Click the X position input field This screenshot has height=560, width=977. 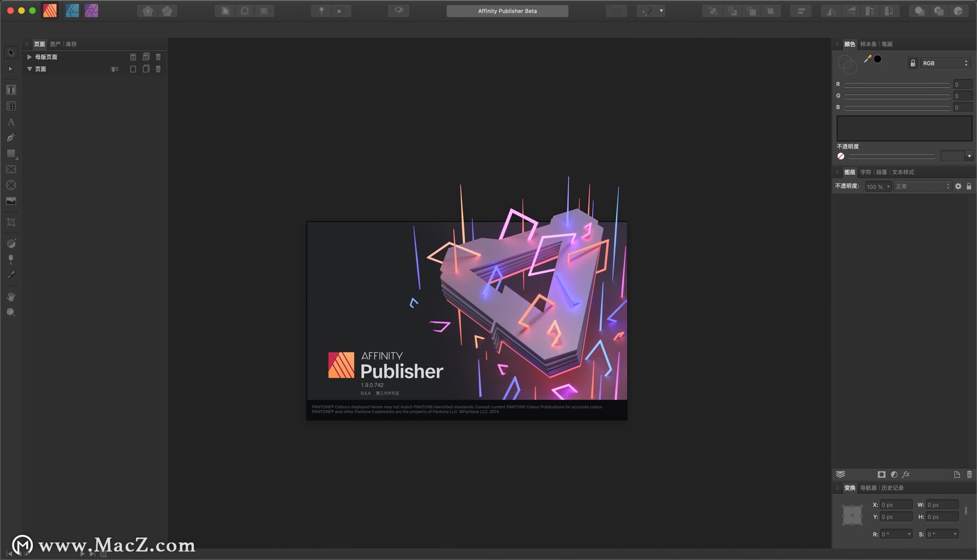pos(896,505)
